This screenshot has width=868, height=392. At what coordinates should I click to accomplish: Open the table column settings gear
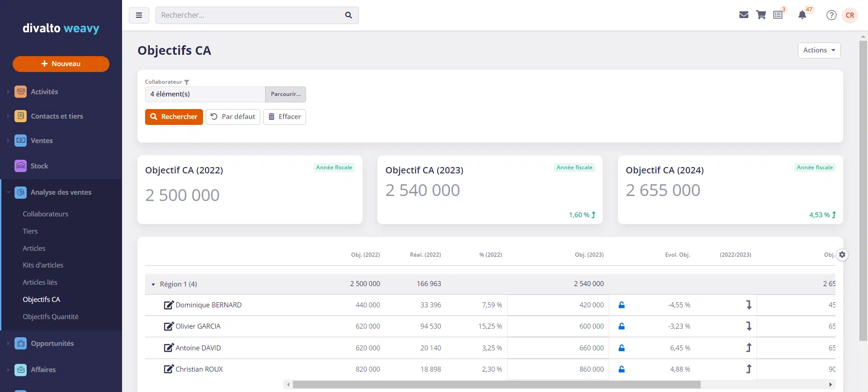click(x=842, y=255)
